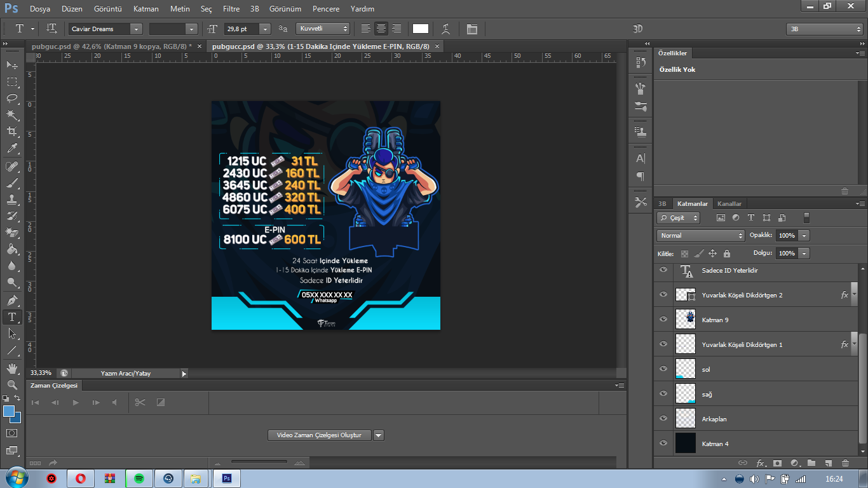
Task: Select the Brush tool
Action: (x=12, y=183)
